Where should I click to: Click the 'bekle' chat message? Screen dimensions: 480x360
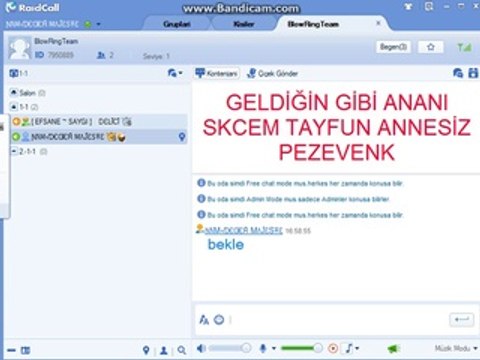click(226, 245)
